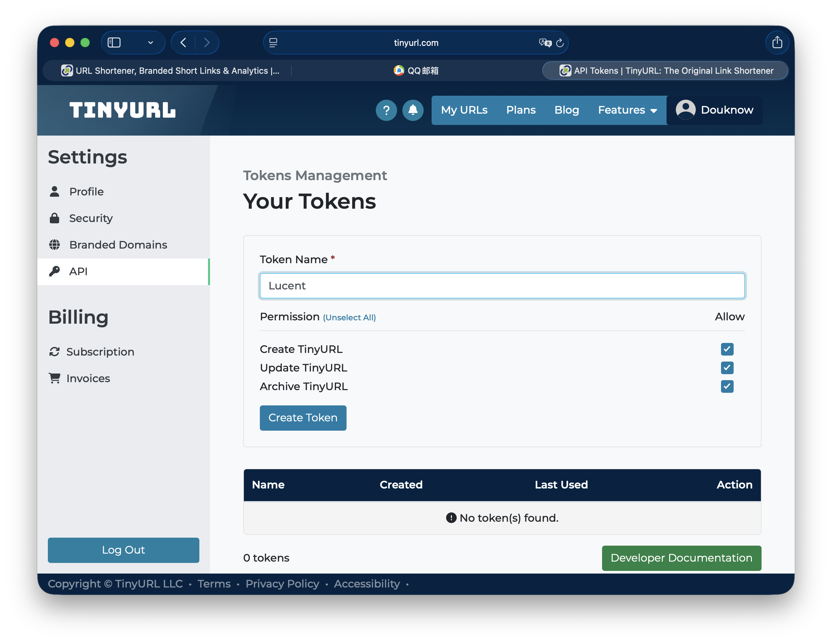Image resolution: width=832 pixels, height=644 pixels.
Task: Select Profile in Settings sidebar
Action: point(86,192)
